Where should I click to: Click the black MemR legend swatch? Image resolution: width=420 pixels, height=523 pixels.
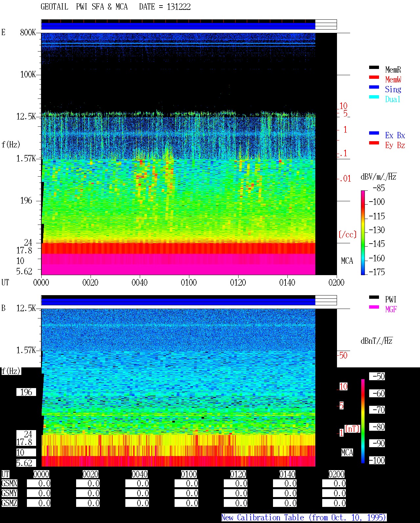374,67
